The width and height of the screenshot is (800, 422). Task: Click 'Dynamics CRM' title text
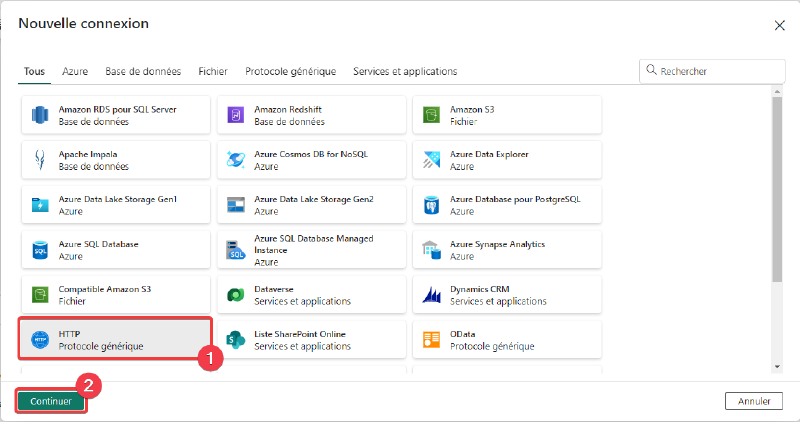point(480,289)
